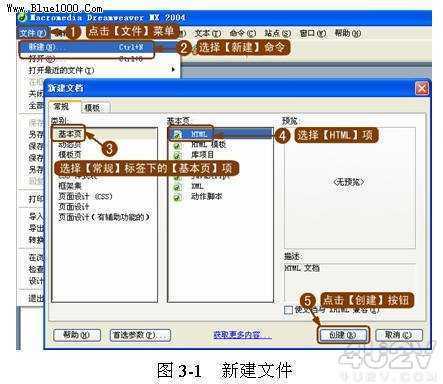Expand the 打开最近的文件 submenu arrow

click(173, 70)
